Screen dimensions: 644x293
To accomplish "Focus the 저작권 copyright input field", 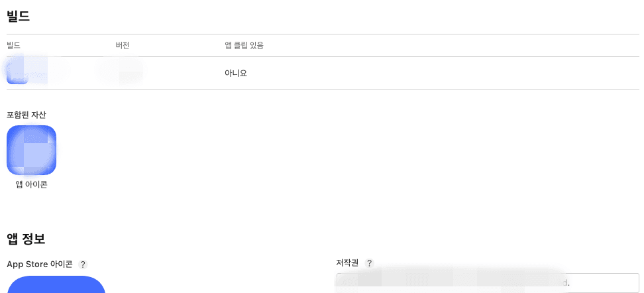I will (x=488, y=283).
